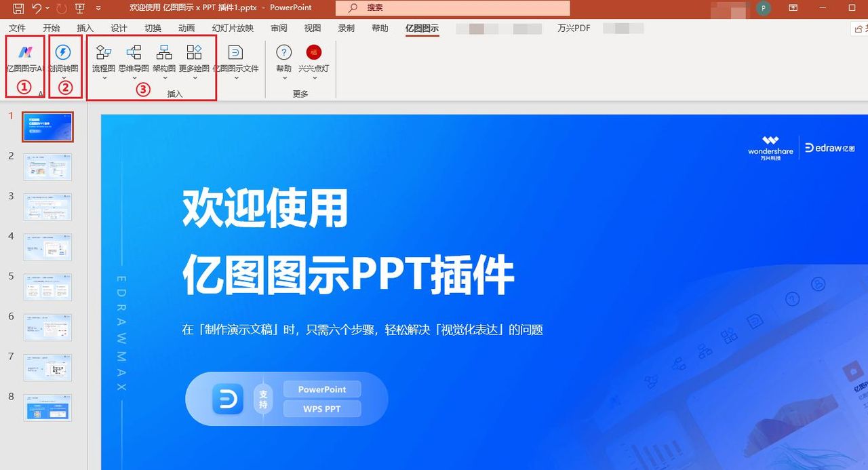
Task: Switch to the 开始 ribbon tab
Action: (x=52, y=28)
